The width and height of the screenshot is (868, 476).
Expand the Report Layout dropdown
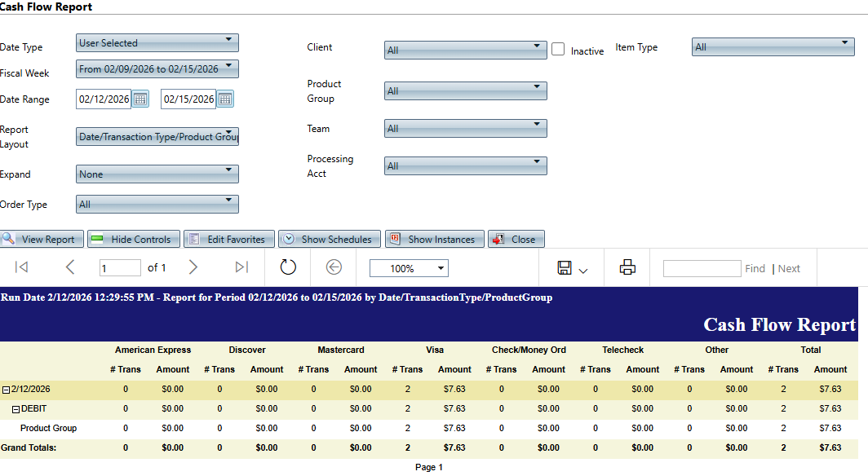coord(157,137)
